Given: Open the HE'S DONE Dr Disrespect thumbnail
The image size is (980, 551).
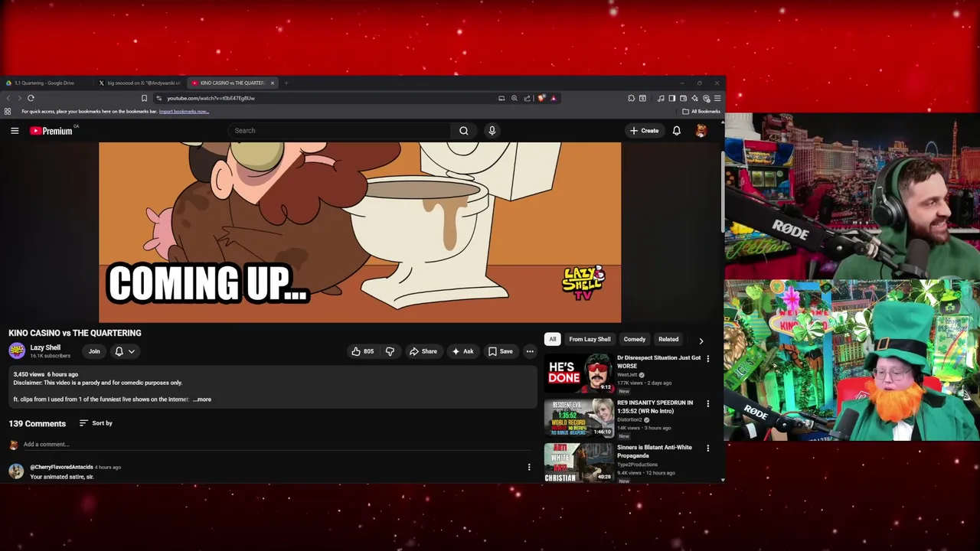Looking at the screenshot, I should pyautogui.click(x=579, y=373).
